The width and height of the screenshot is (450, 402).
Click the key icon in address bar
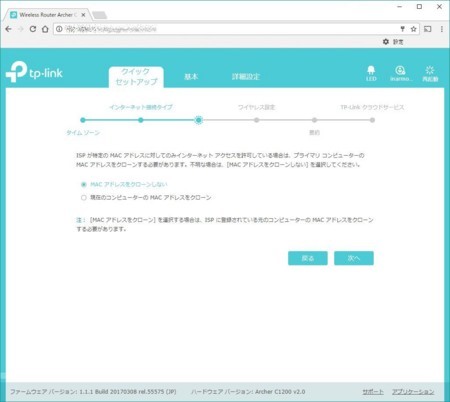tap(403, 29)
